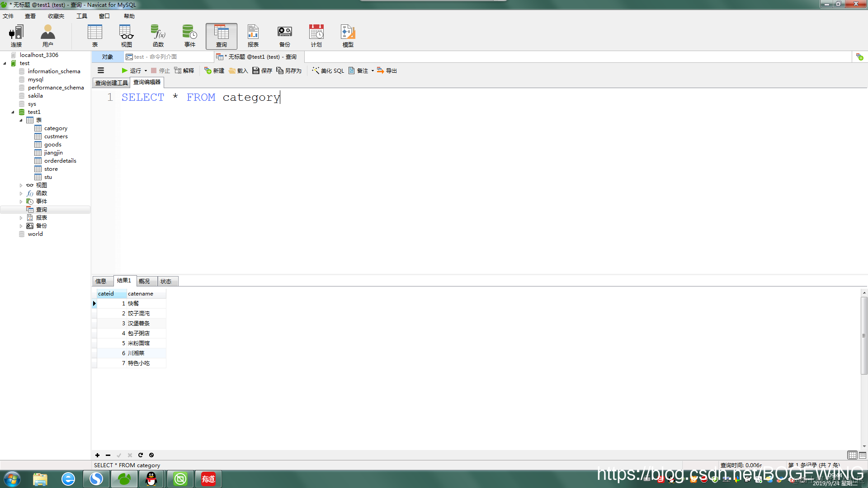Open the Run button dropdown arrow

[146, 71]
